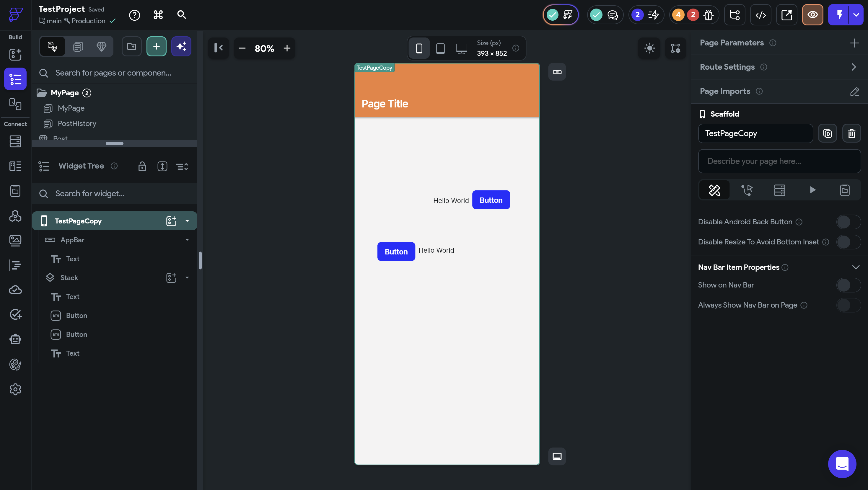
Task: Toggle canvas light mode sun icon
Action: tap(649, 48)
